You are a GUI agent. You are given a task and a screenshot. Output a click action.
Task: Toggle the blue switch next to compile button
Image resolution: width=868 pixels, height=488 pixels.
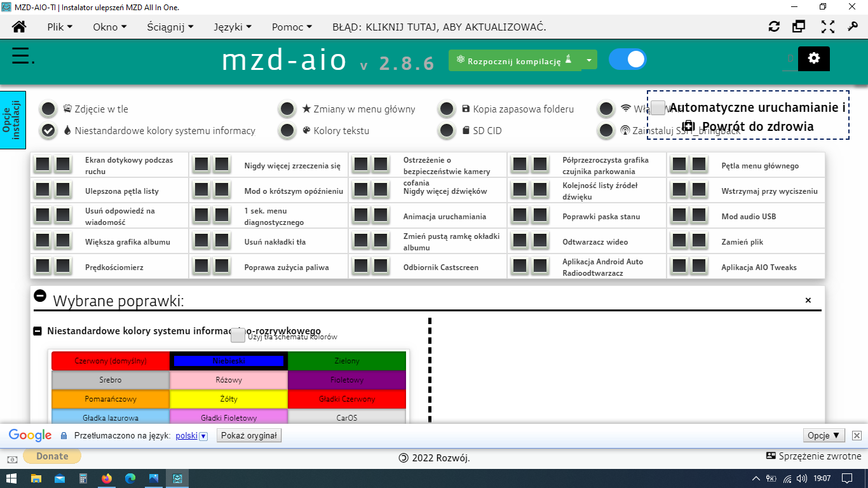627,59
